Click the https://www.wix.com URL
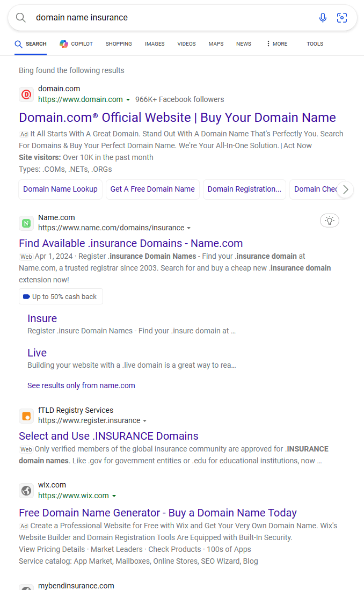Image resolution: width=364 pixels, height=590 pixels. tap(74, 496)
